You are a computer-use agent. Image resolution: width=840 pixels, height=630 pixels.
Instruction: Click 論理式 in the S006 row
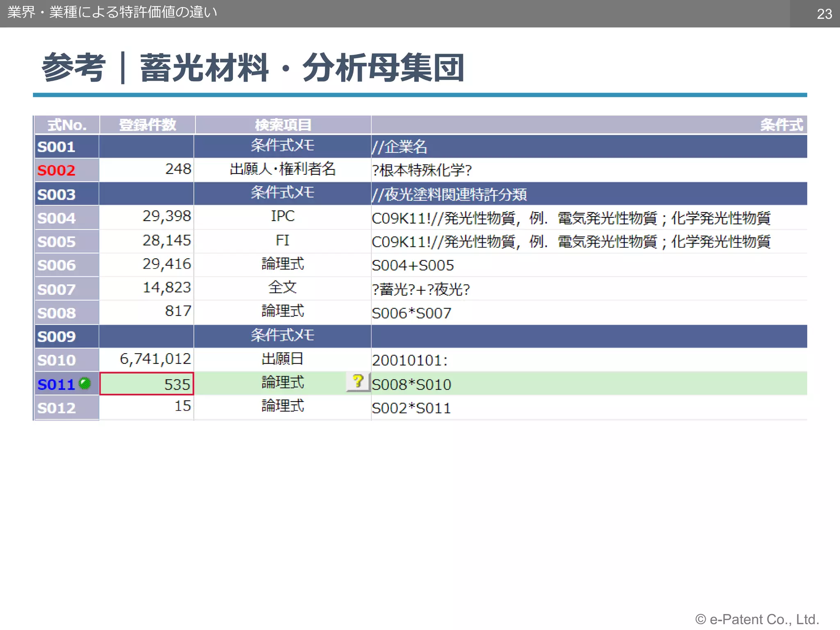point(283,264)
